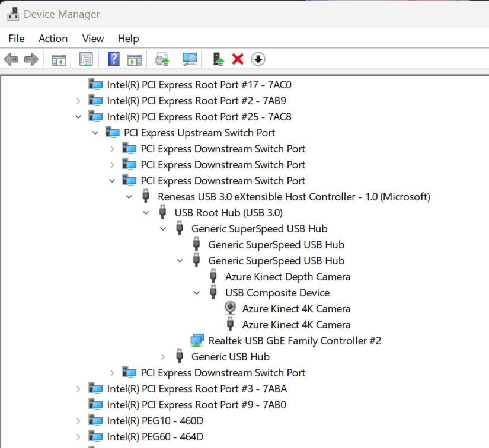Viewport: 489px width, 448px height.
Task: Open the Action menu
Action: 53,39
